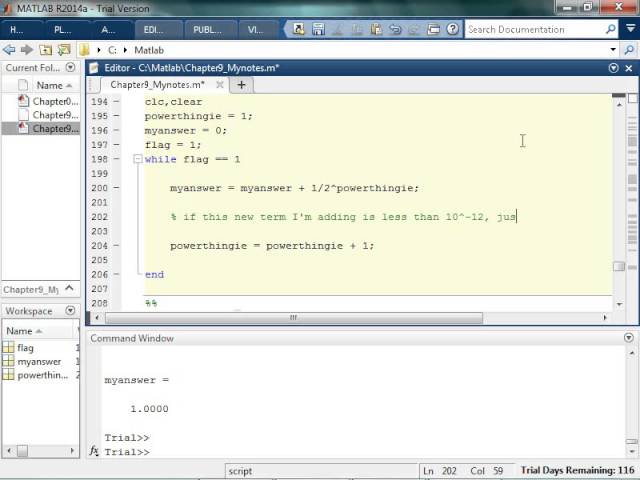Viewport: 640px width, 480px height.
Task: Save the file with the floppy disk icon
Action: click(x=318, y=29)
